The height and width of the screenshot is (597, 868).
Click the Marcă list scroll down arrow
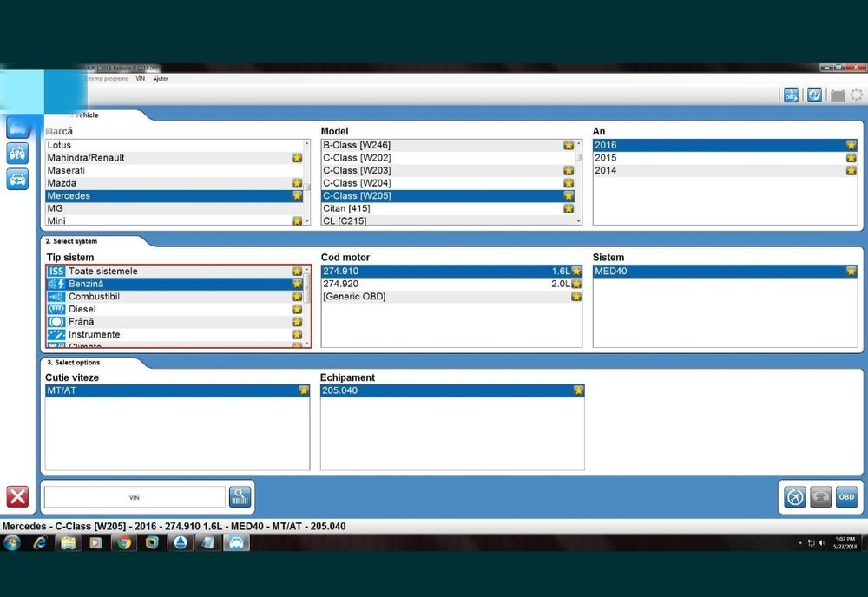pos(307,221)
